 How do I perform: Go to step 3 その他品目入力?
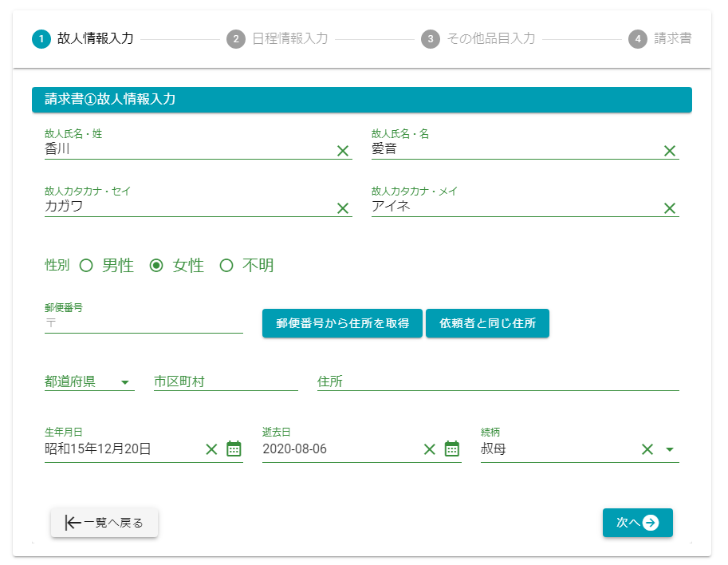pyautogui.click(x=478, y=38)
